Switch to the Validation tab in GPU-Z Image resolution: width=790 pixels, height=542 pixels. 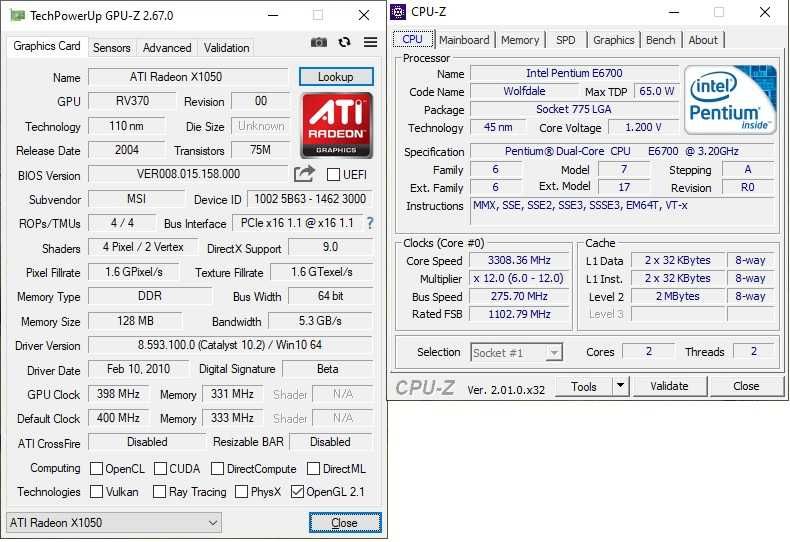226,48
